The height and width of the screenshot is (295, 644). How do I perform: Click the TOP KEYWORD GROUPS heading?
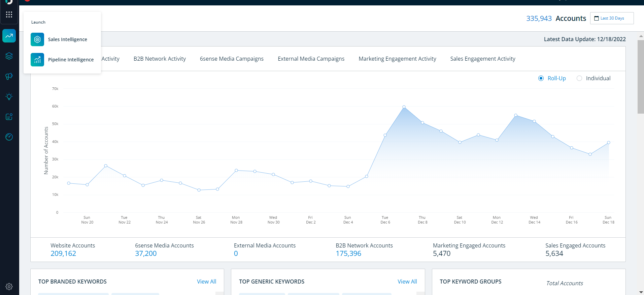click(x=470, y=282)
